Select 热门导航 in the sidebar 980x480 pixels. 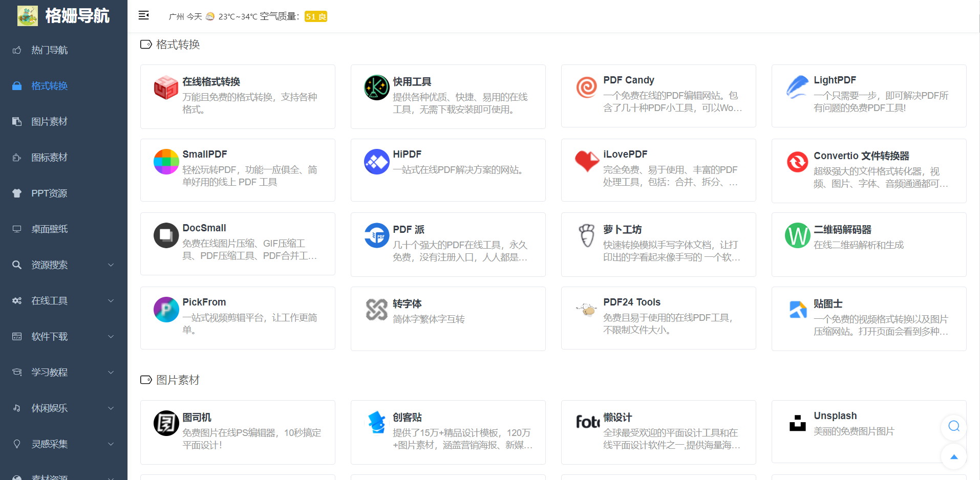63,50
